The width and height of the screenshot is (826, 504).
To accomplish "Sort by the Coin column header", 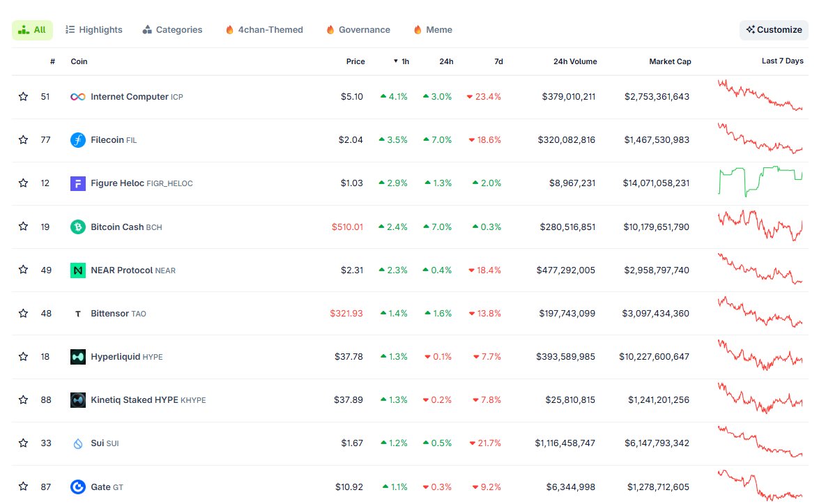I will tap(79, 61).
